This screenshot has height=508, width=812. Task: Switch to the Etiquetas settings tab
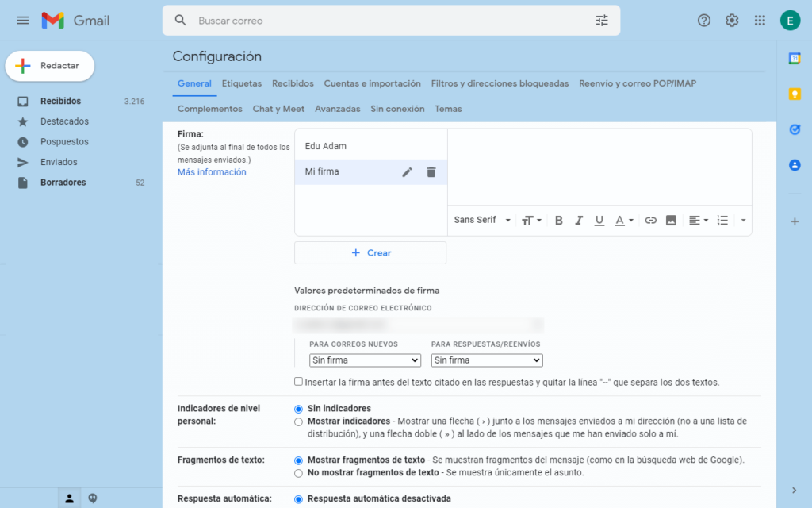tap(241, 83)
